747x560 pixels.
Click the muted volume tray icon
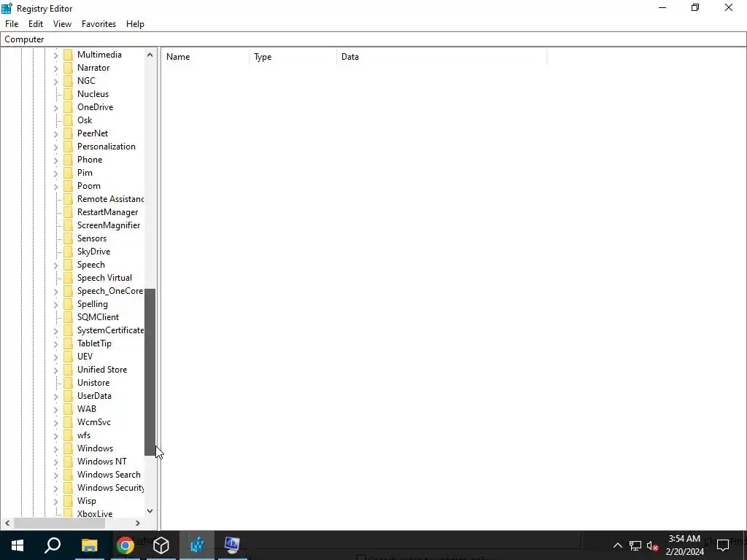tap(653, 545)
